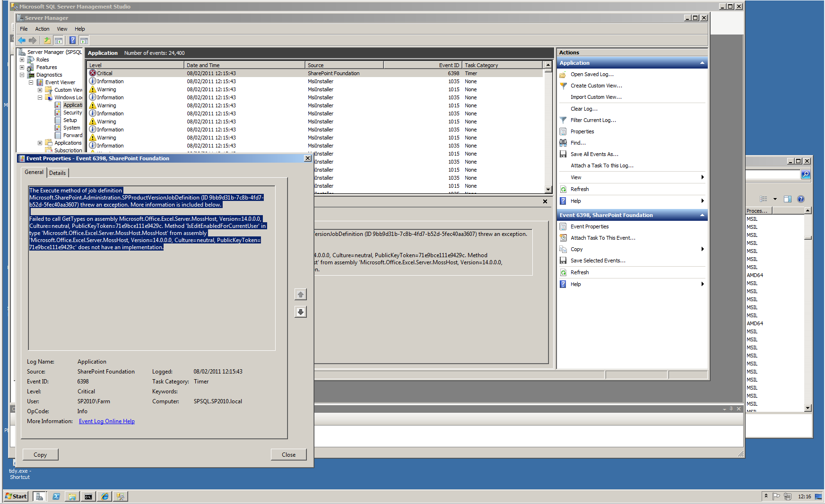Click the previous event up-arrow button
The height and width of the screenshot is (504, 825).
300,295
